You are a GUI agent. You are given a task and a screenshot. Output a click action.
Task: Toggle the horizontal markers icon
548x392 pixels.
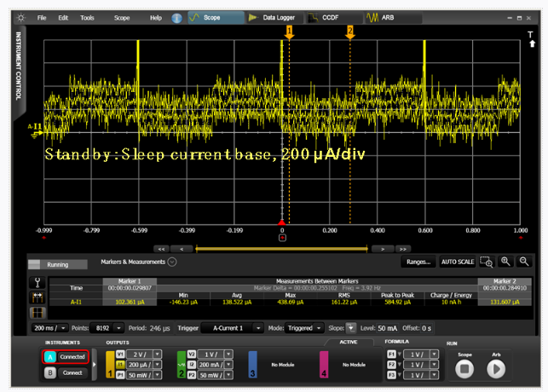[x=37, y=297]
